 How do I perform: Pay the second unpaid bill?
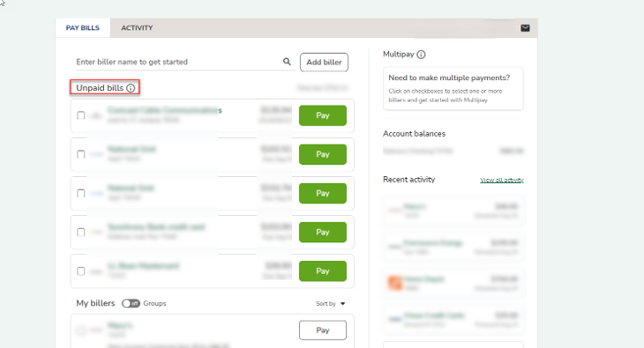(x=323, y=154)
